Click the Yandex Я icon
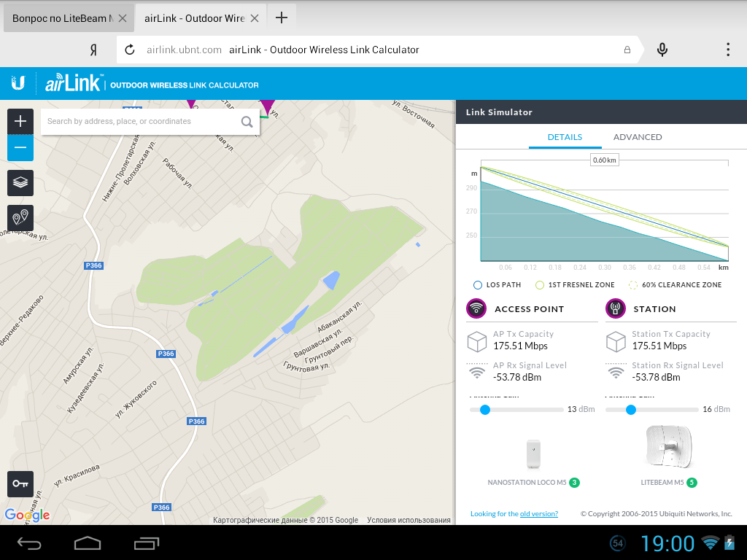 point(94,50)
